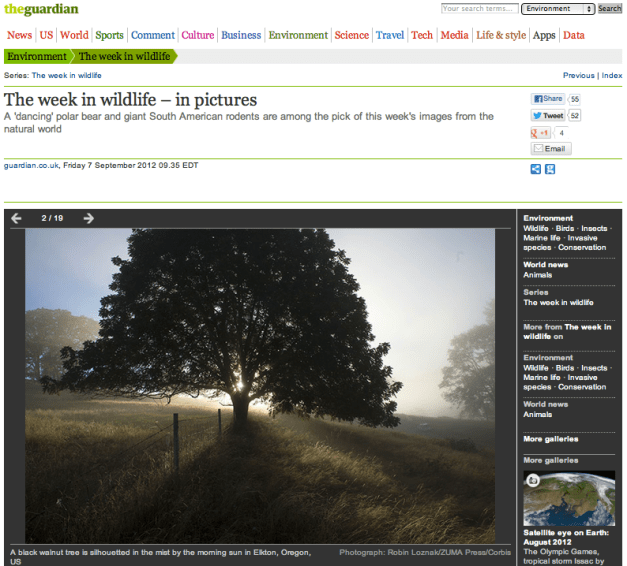Advance to next gallery image arrow
This screenshot has height=566, width=627.
89,218
